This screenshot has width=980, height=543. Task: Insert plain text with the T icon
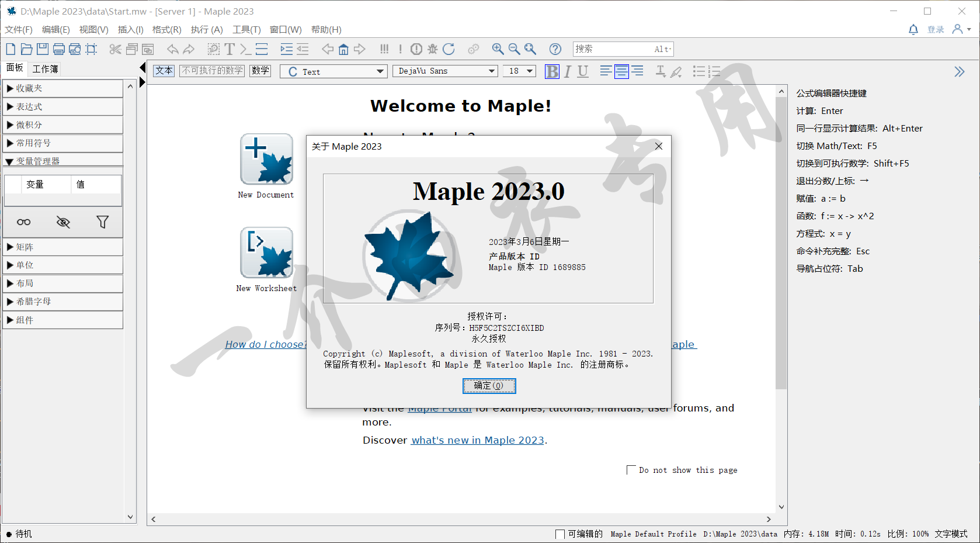coord(230,49)
